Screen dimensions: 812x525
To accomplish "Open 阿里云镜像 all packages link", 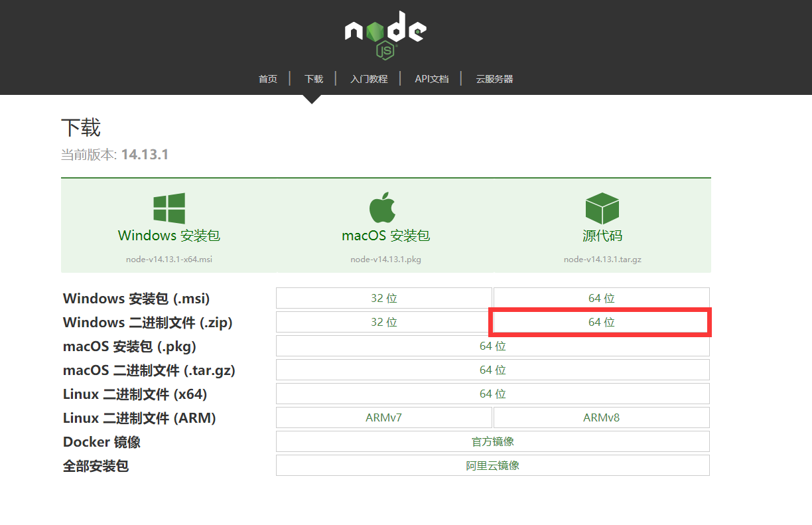I will [x=493, y=465].
